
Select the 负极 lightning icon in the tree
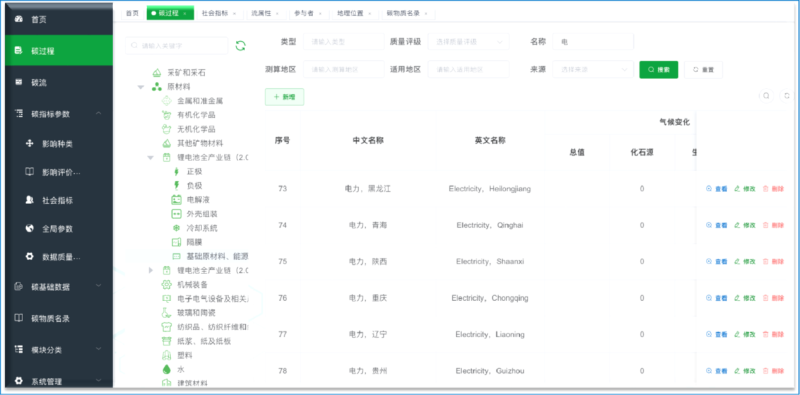[177, 185]
